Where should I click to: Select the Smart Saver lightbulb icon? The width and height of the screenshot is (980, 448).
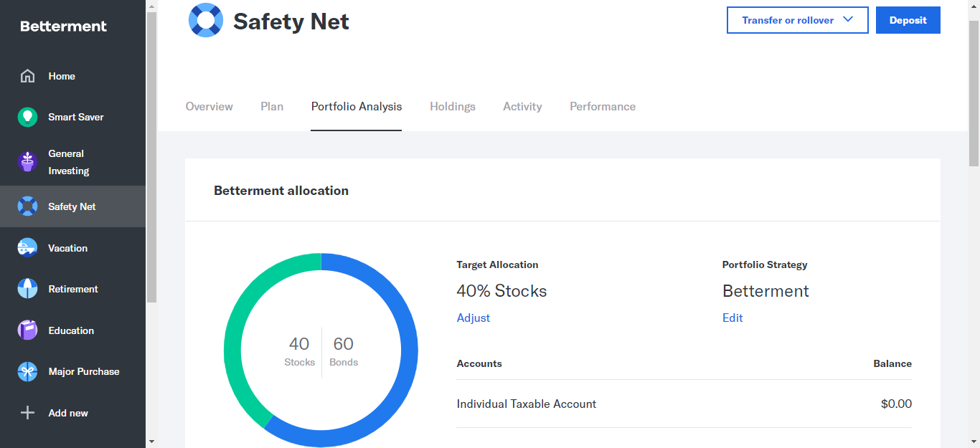(x=27, y=117)
